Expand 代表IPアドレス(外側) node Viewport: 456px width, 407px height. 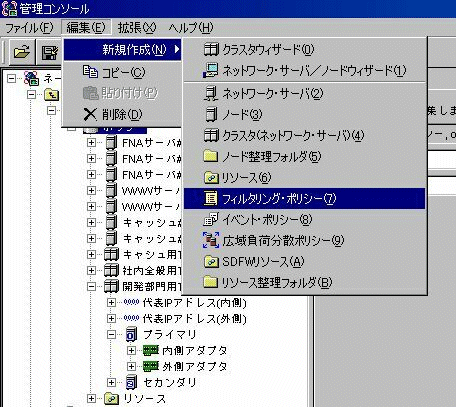point(111,319)
